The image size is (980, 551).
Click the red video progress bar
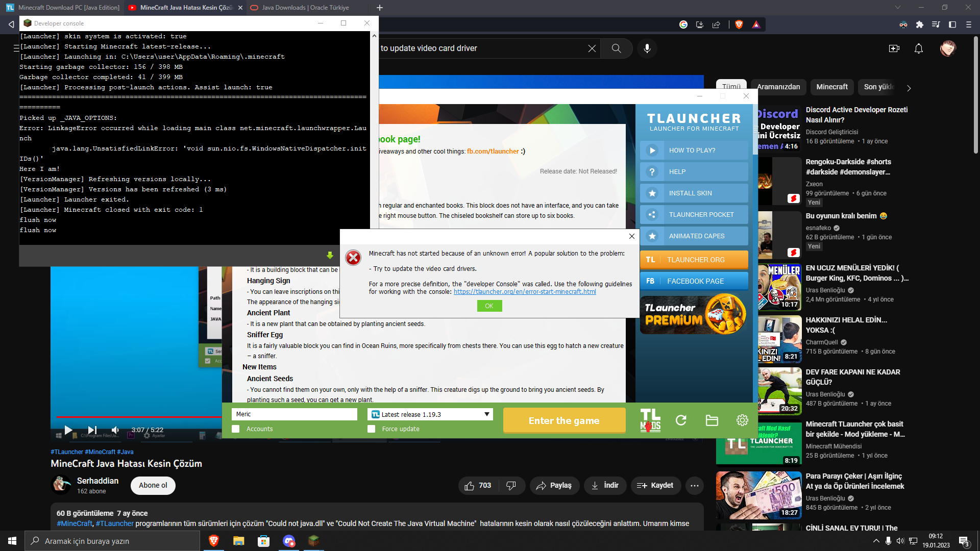pos(138,417)
